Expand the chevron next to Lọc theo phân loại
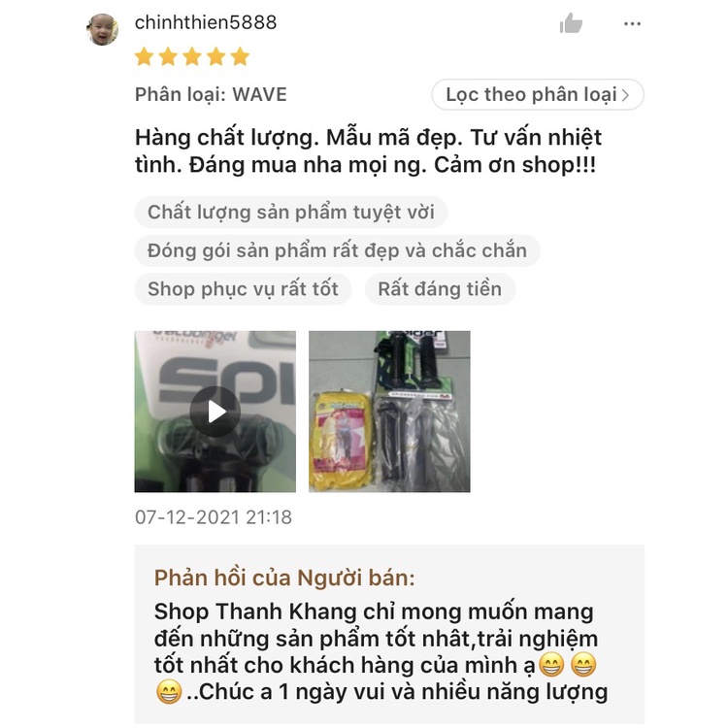Image resolution: width=728 pixels, height=728 pixels. click(625, 95)
